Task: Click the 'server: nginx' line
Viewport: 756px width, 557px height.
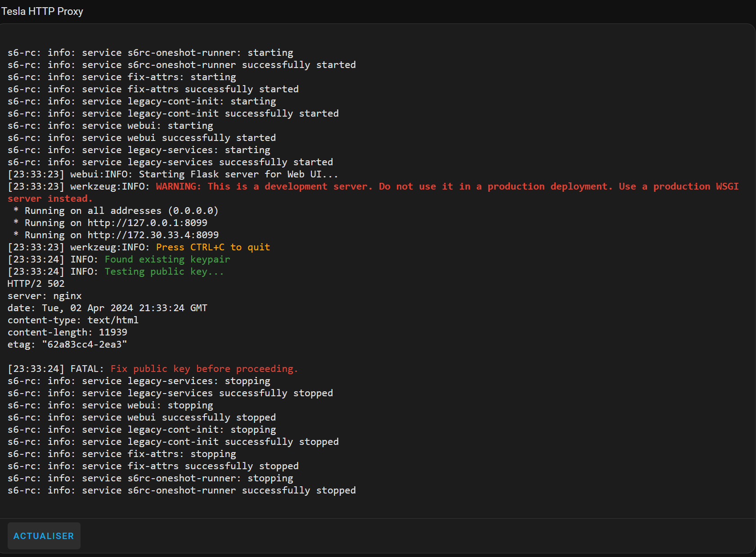Action: 45,296
